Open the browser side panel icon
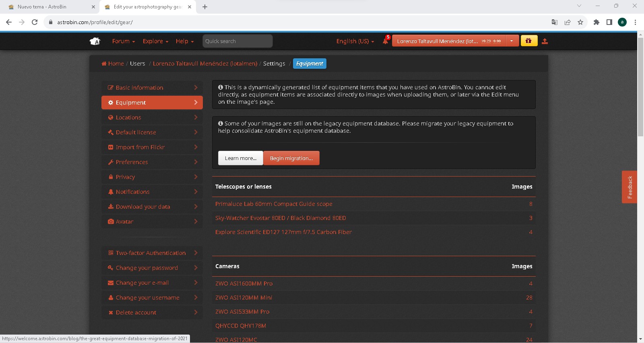The width and height of the screenshot is (644, 343). [x=609, y=22]
